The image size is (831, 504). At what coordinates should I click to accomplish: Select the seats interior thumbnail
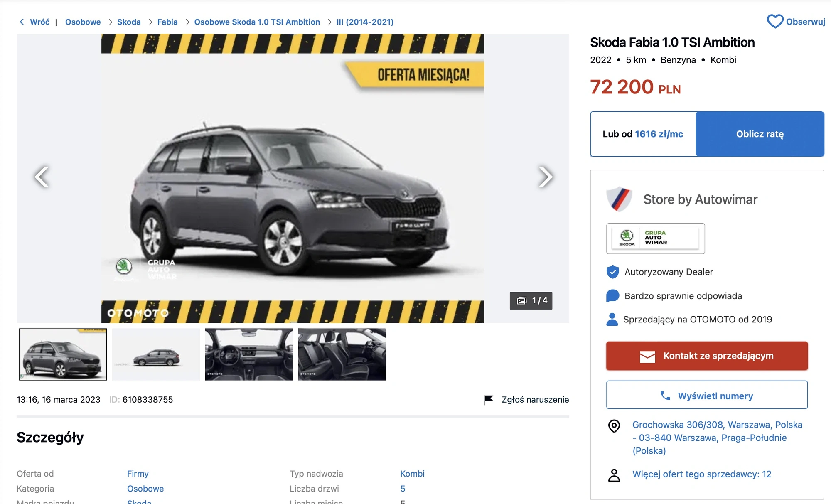[342, 354]
